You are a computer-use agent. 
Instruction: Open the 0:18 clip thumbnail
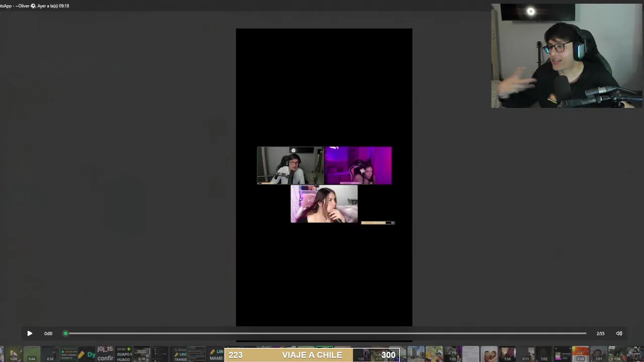point(141,354)
